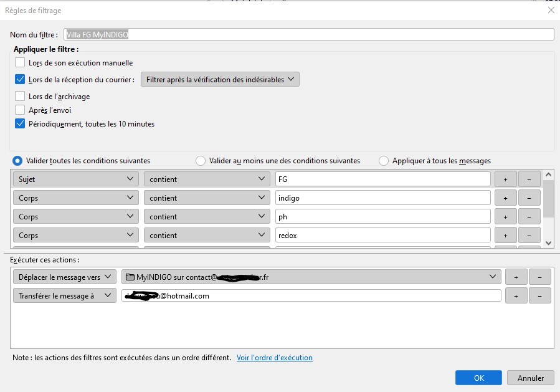Disable 'Périodiquement, toutes les 10 minutes'
Image resolution: width=560 pixels, height=392 pixels.
point(20,123)
